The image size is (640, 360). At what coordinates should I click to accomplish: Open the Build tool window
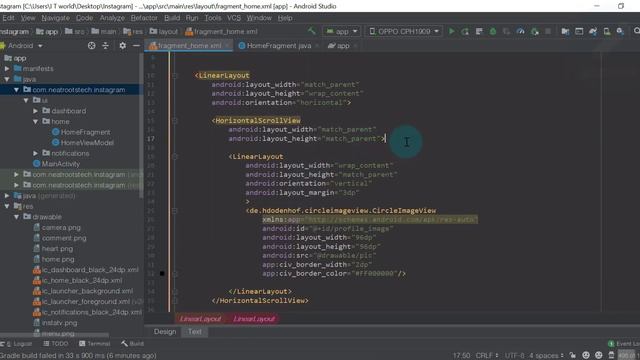(132, 344)
